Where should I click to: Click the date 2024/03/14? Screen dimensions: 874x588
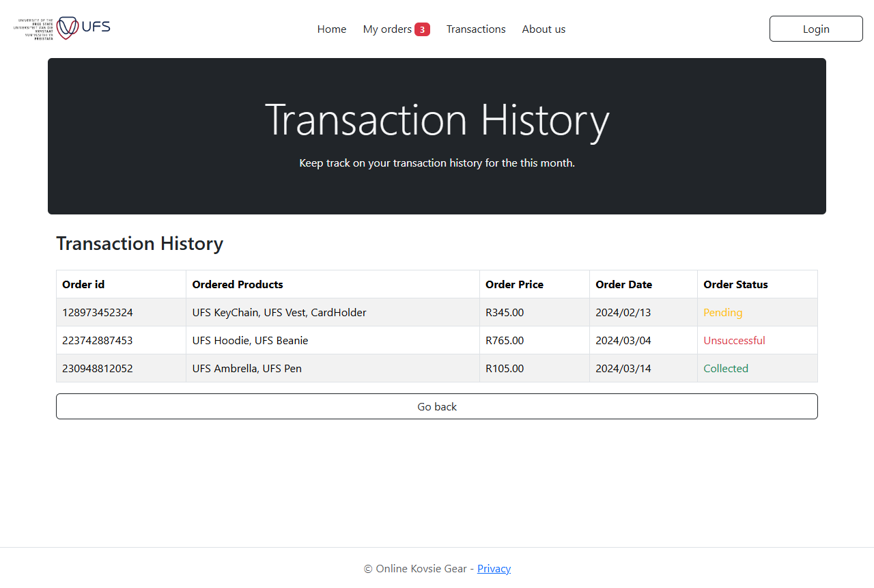point(623,368)
